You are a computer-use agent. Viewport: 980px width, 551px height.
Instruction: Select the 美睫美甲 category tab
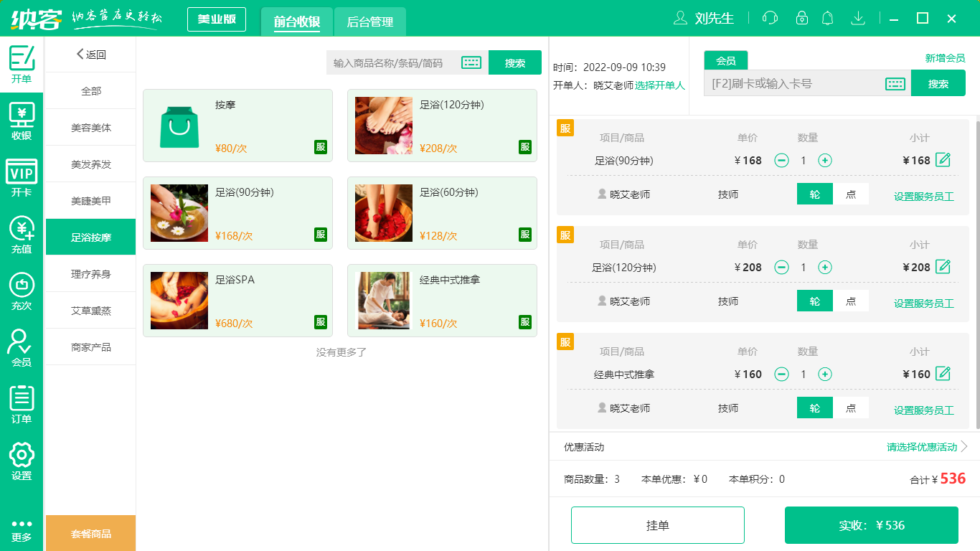(90, 200)
